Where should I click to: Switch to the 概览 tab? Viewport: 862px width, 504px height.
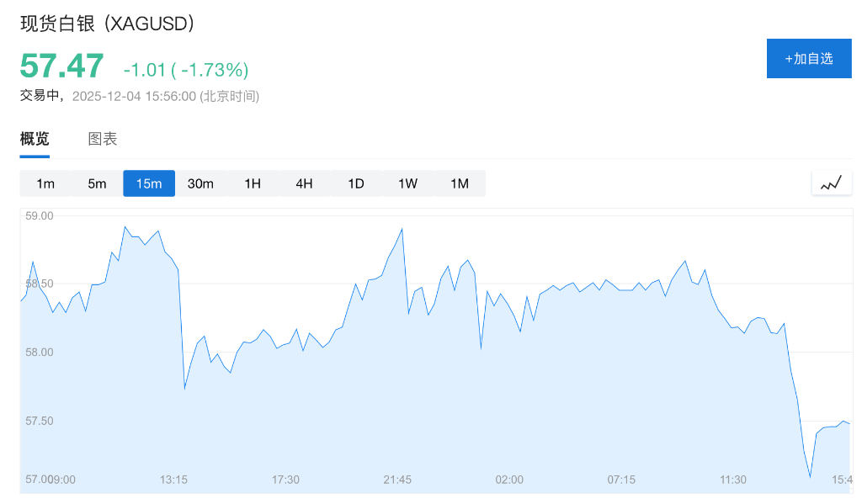tap(35, 139)
